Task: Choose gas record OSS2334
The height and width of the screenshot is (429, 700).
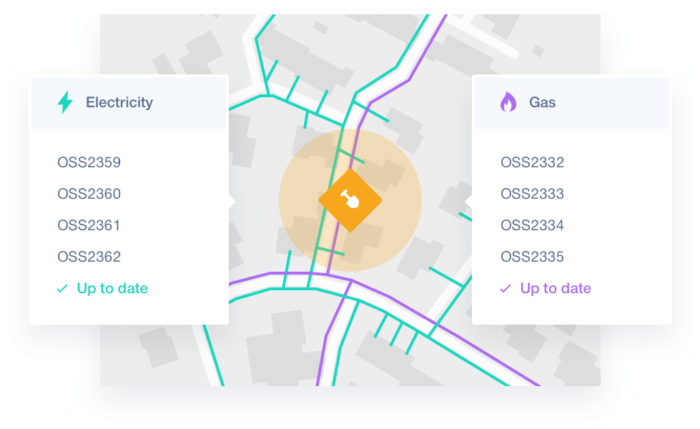Action: [x=532, y=225]
